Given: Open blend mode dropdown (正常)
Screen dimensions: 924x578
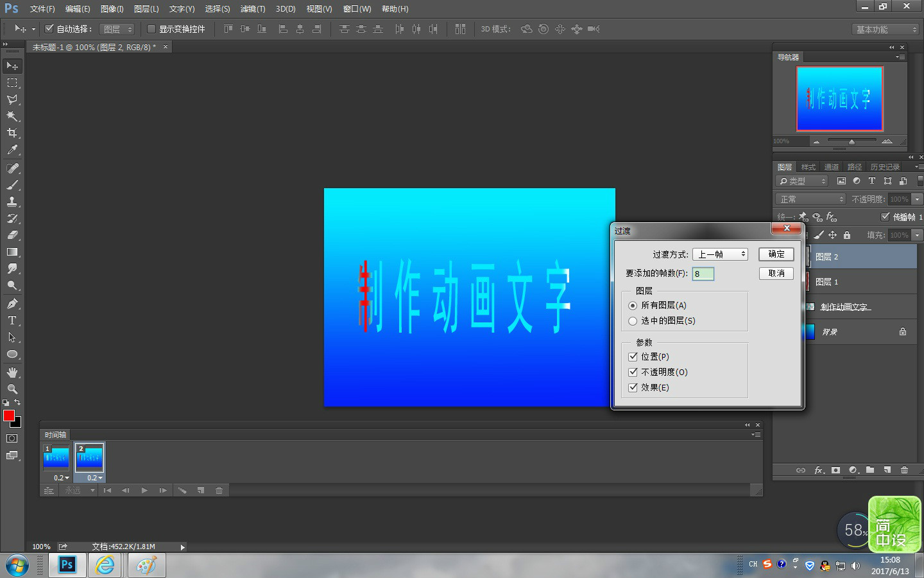Looking at the screenshot, I should coord(810,199).
